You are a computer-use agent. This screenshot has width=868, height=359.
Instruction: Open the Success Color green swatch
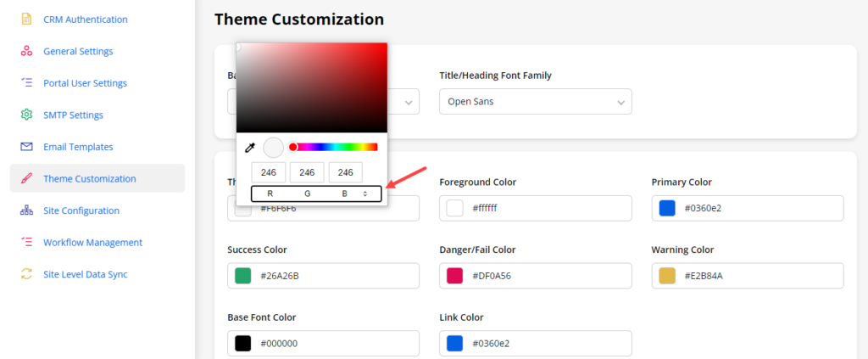tap(243, 276)
